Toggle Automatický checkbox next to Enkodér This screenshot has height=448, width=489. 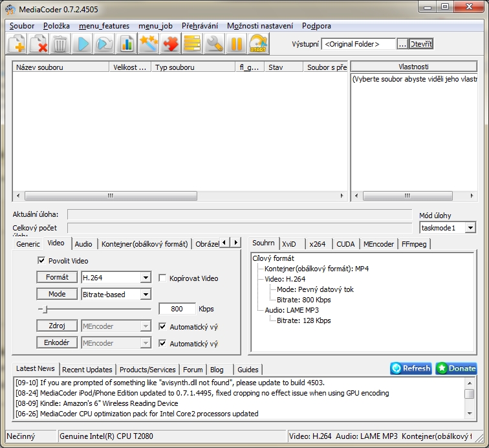162,343
